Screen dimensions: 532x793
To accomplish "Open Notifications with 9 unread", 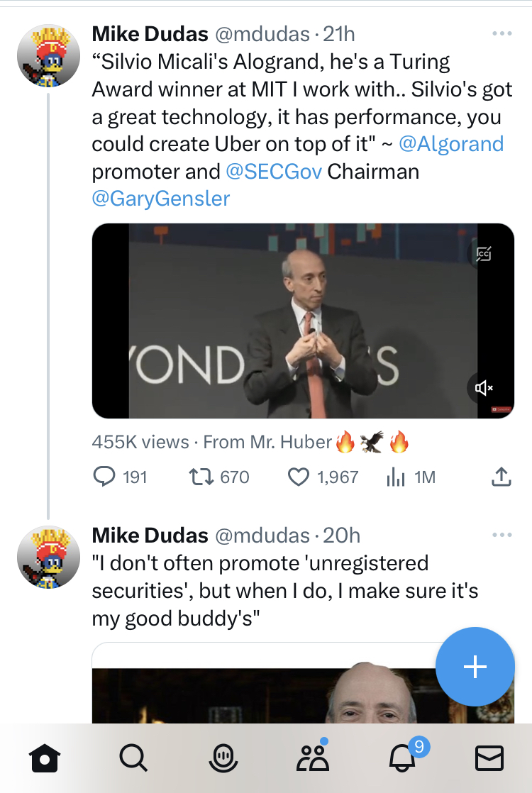I will [402, 758].
